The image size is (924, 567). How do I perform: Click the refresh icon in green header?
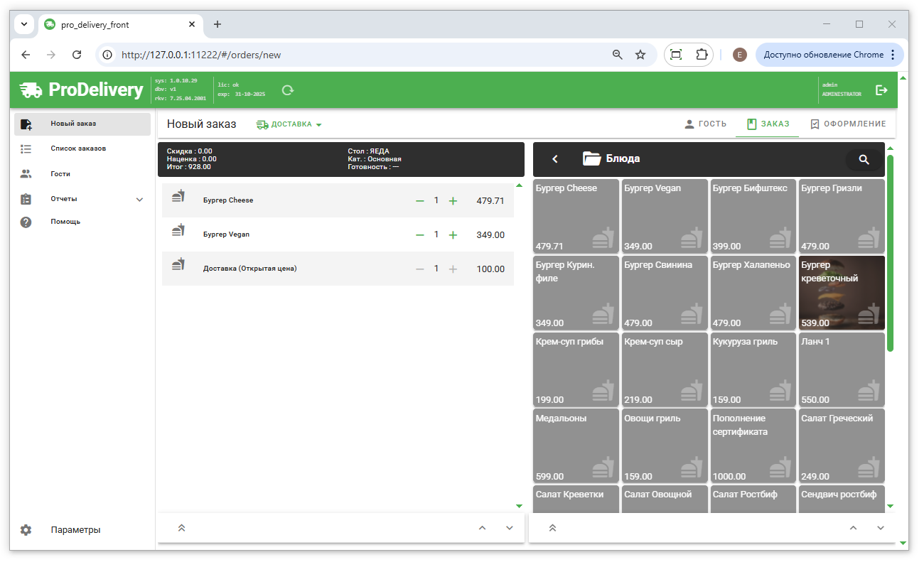[x=288, y=90]
